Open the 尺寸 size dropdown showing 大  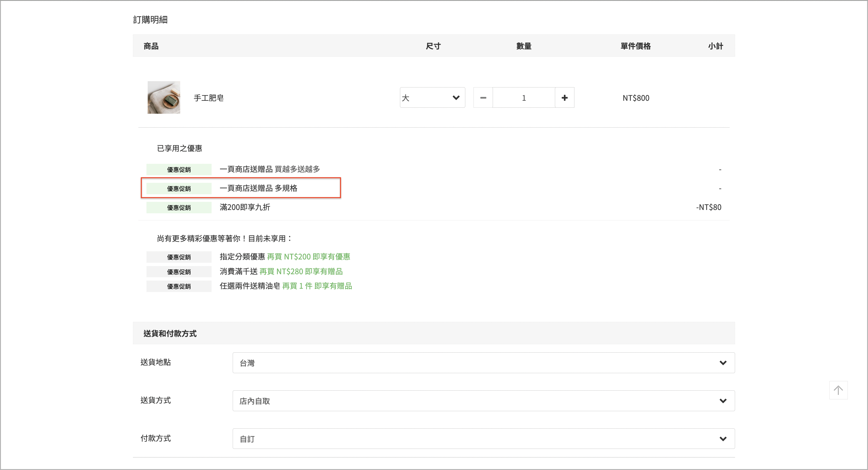[432, 98]
